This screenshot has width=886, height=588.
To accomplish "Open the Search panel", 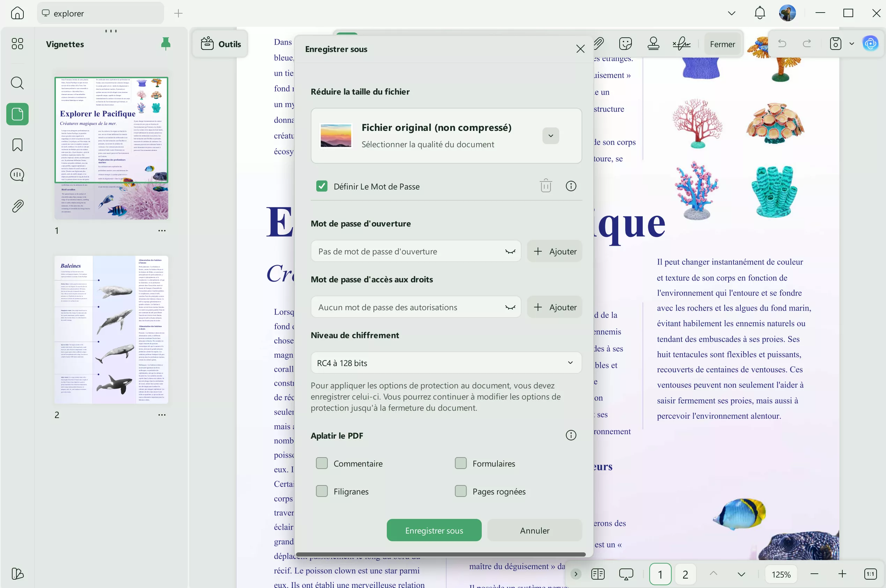I will pyautogui.click(x=17, y=83).
